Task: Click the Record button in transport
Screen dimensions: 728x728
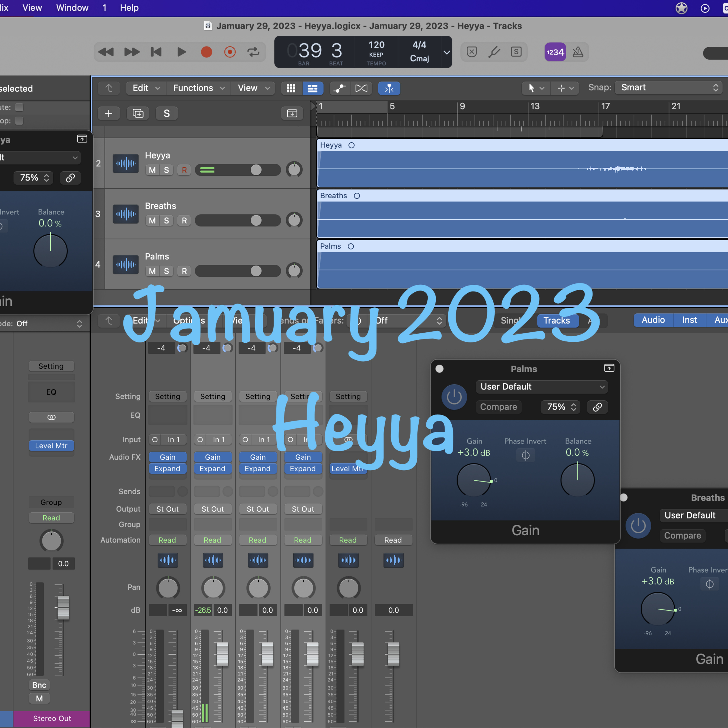Action: (x=206, y=52)
